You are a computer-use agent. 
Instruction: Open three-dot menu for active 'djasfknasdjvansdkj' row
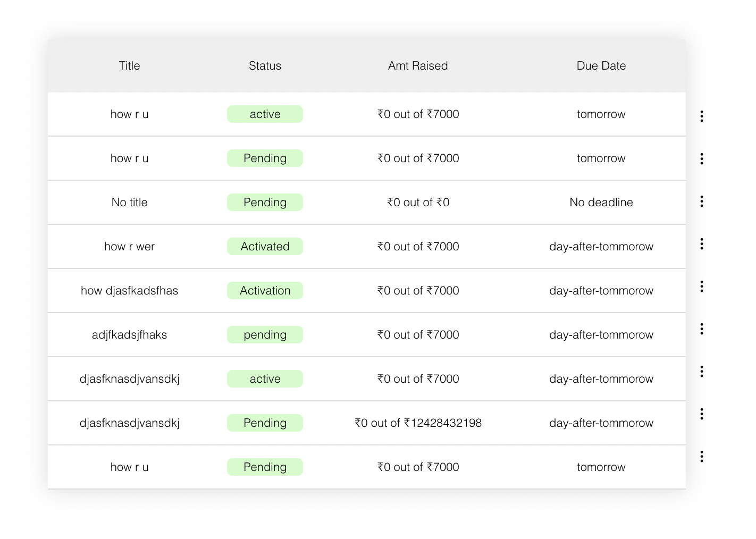coord(702,371)
